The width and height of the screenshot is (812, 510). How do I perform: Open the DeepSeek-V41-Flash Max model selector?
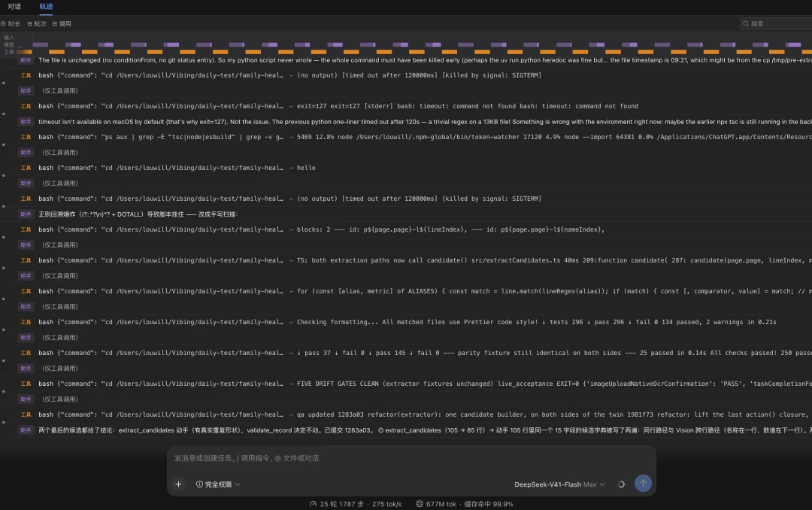pyautogui.click(x=559, y=484)
